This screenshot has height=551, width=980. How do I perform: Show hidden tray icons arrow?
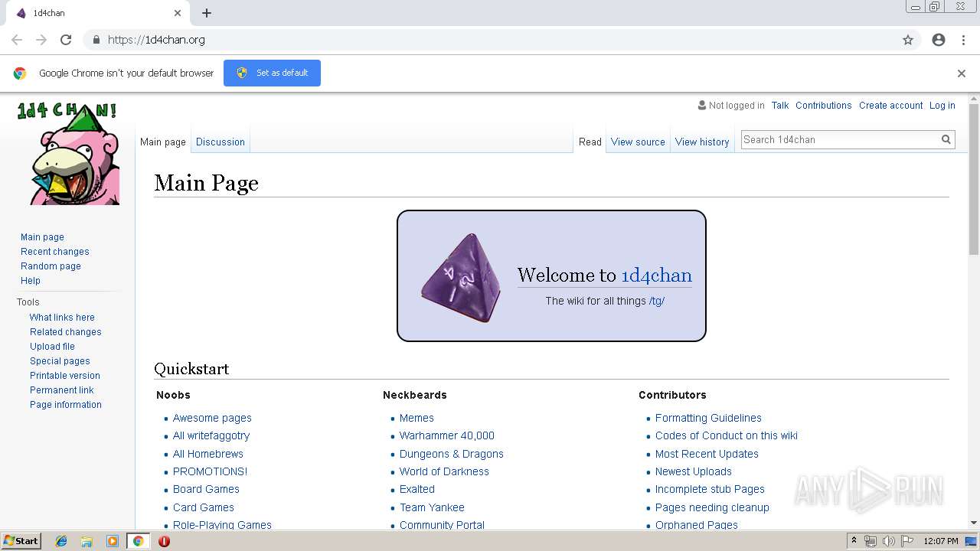point(854,541)
